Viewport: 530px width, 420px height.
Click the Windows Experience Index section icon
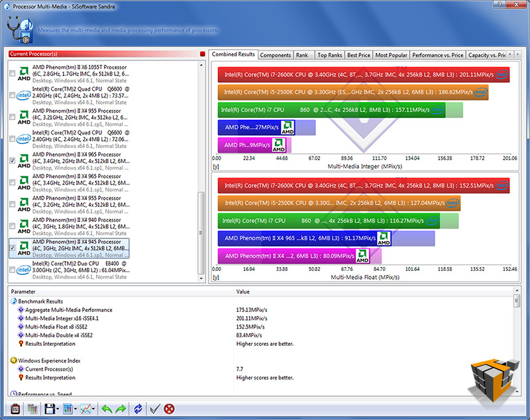tap(13, 360)
